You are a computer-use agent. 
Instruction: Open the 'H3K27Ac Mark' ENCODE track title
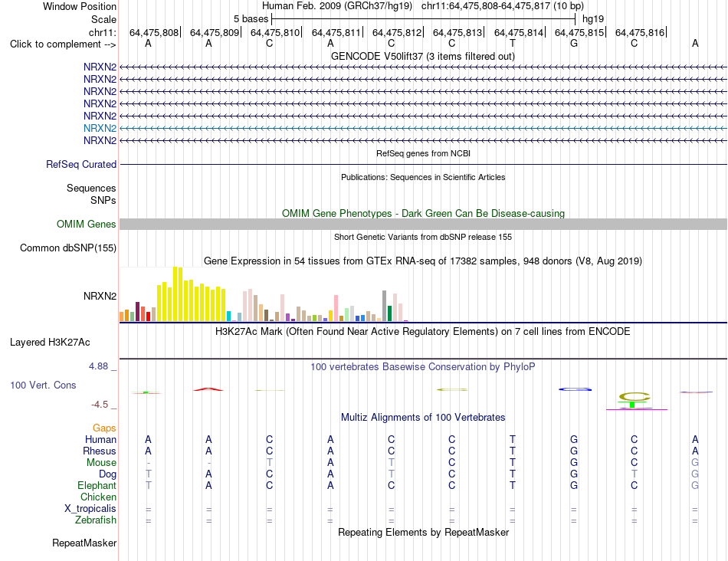click(423, 332)
